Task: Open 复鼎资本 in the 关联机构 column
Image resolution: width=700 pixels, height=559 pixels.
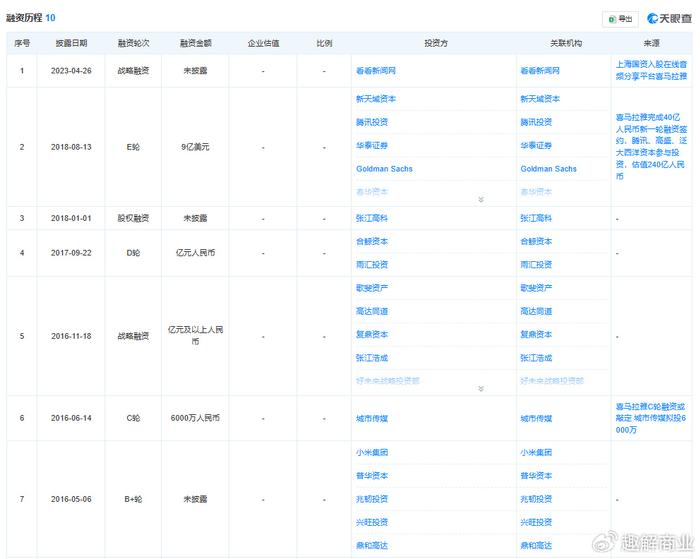Action: 536,334
